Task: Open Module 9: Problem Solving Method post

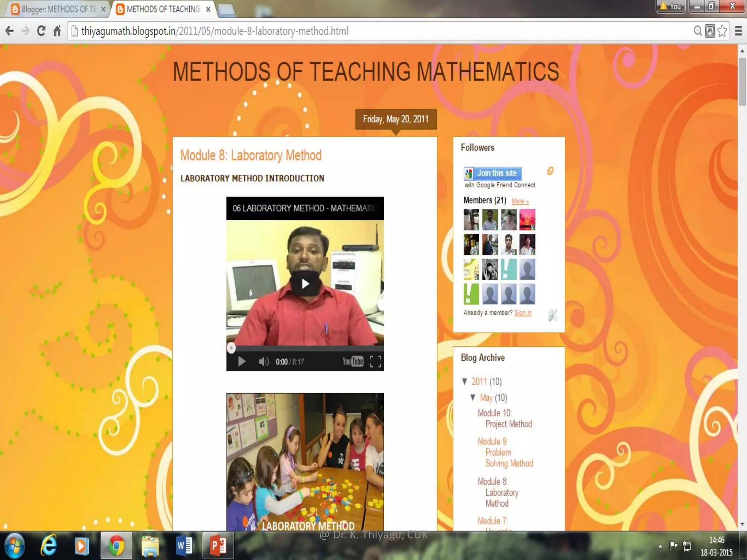Action: [x=506, y=452]
